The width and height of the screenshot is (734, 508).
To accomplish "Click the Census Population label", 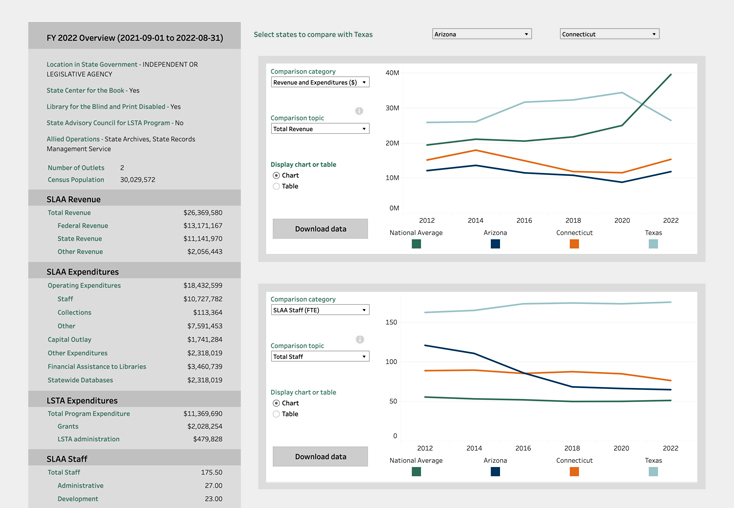I will (76, 180).
